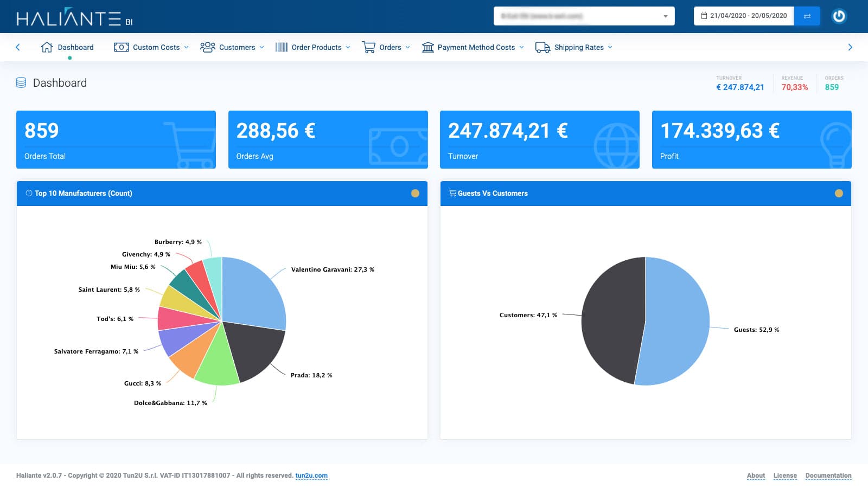Select the Dashboard home icon
This screenshot has width=868, height=488.
(x=47, y=47)
